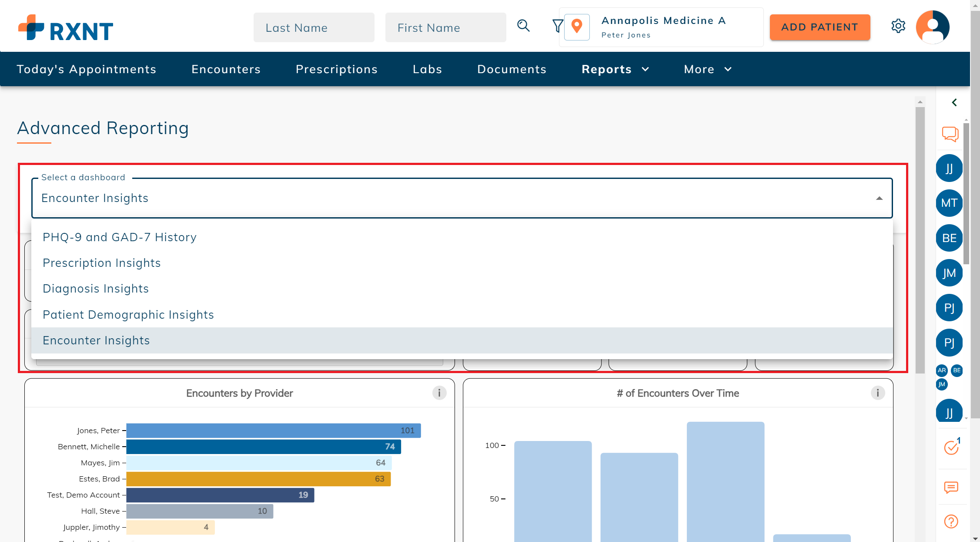Click the ADD PATIENT button

[x=820, y=27]
